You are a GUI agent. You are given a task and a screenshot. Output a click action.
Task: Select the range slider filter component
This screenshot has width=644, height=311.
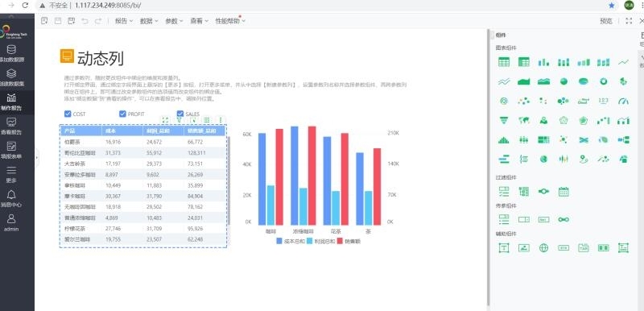point(544,192)
